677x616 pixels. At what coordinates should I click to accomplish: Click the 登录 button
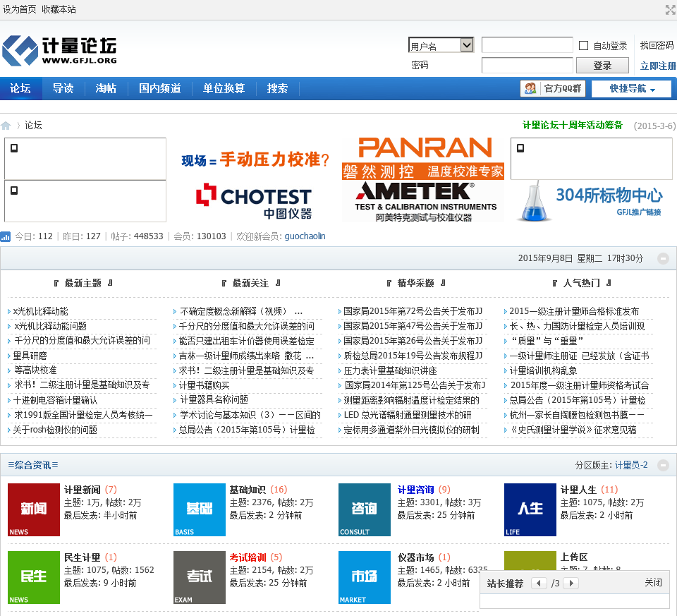click(x=602, y=66)
